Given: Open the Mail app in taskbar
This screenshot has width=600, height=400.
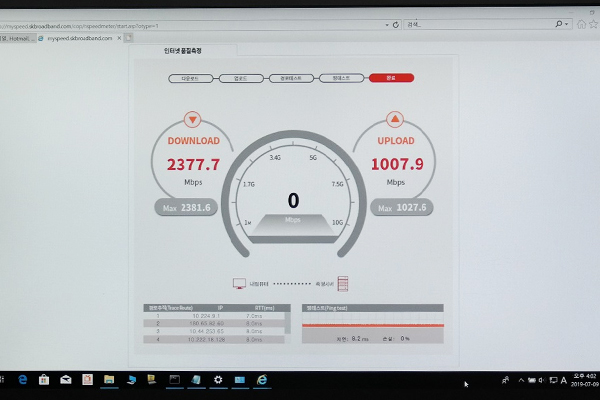Looking at the screenshot, I should click(66, 380).
